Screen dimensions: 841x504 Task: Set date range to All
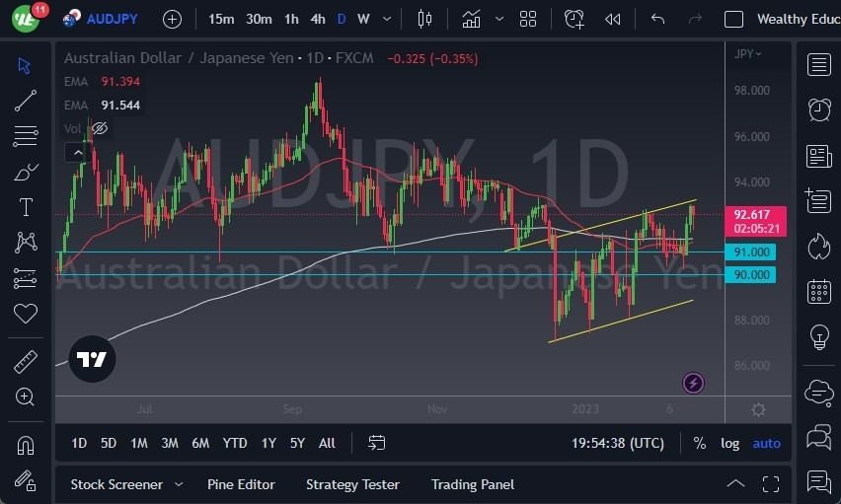327,443
